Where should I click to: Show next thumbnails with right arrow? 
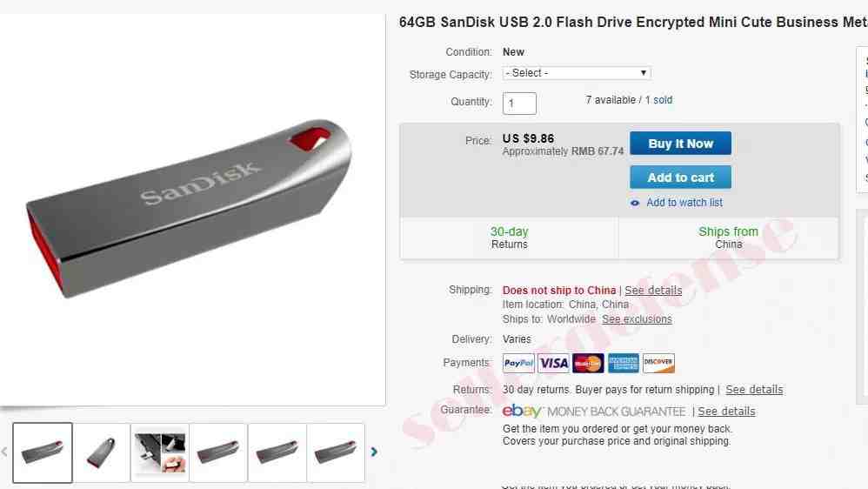click(x=374, y=452)
